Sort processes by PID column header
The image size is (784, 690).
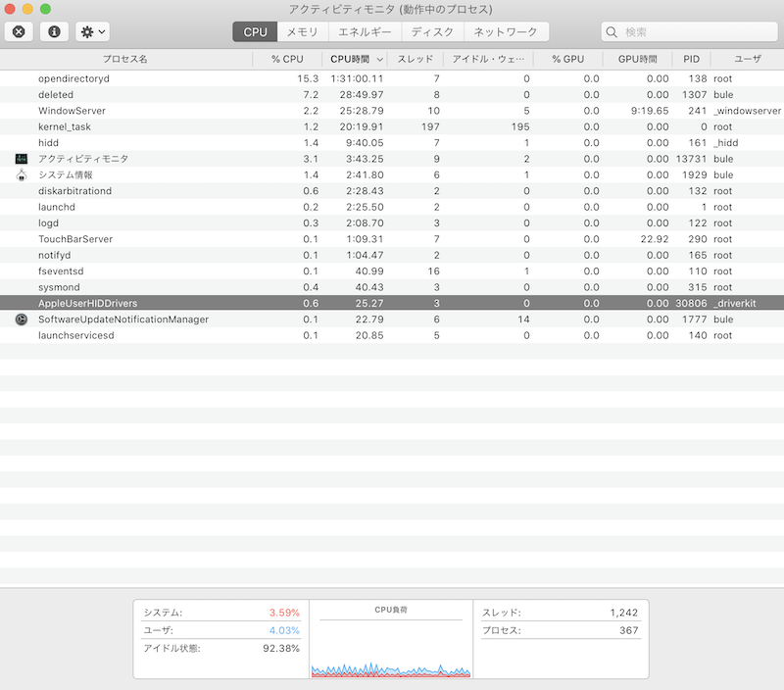(691, 59)
